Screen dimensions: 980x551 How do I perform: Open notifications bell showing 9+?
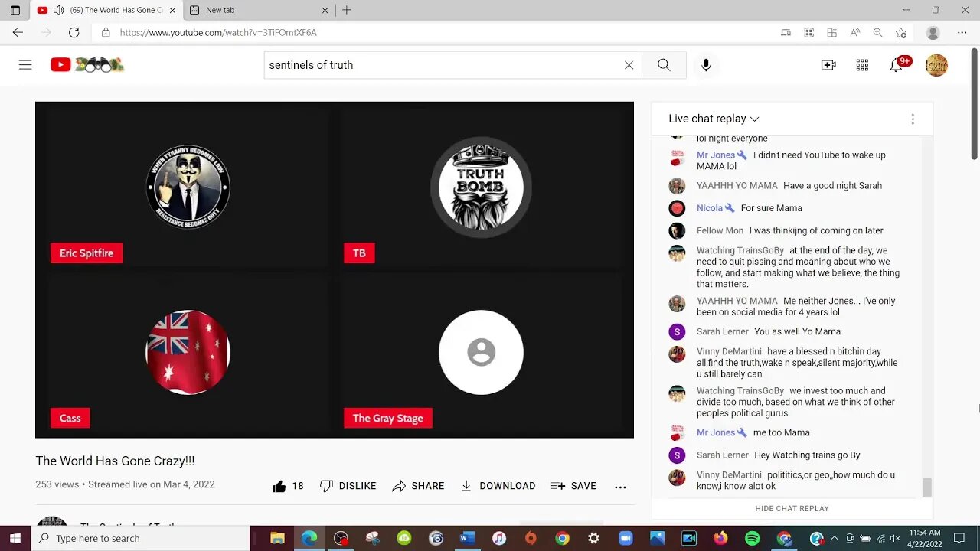coord(897,65)
